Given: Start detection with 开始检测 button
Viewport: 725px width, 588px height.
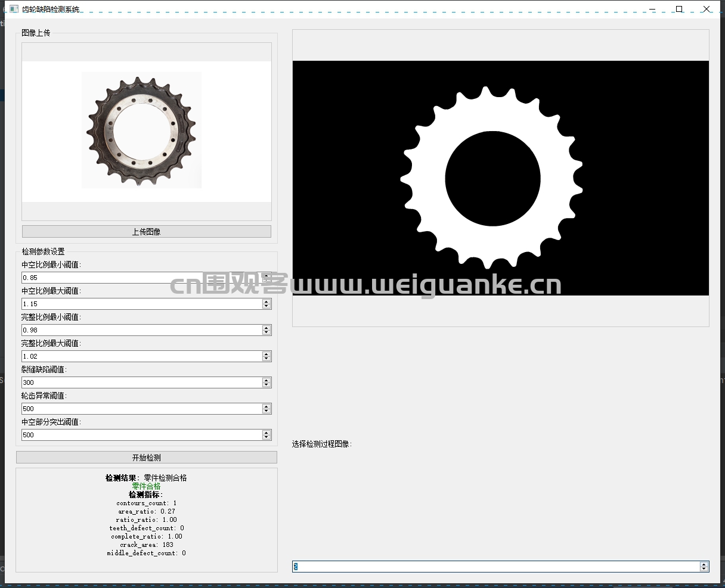Looking at the screenshot, I should click(147, 458).
